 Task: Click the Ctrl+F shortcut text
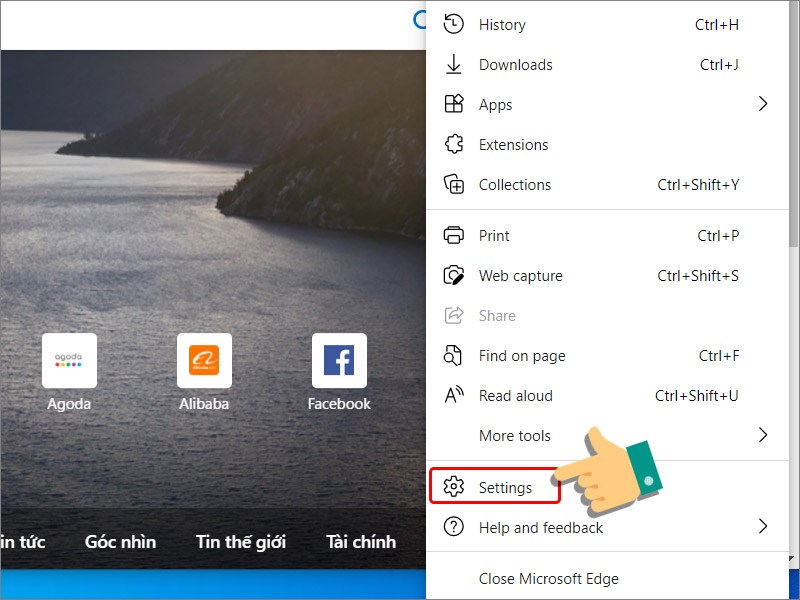point(719,356)
